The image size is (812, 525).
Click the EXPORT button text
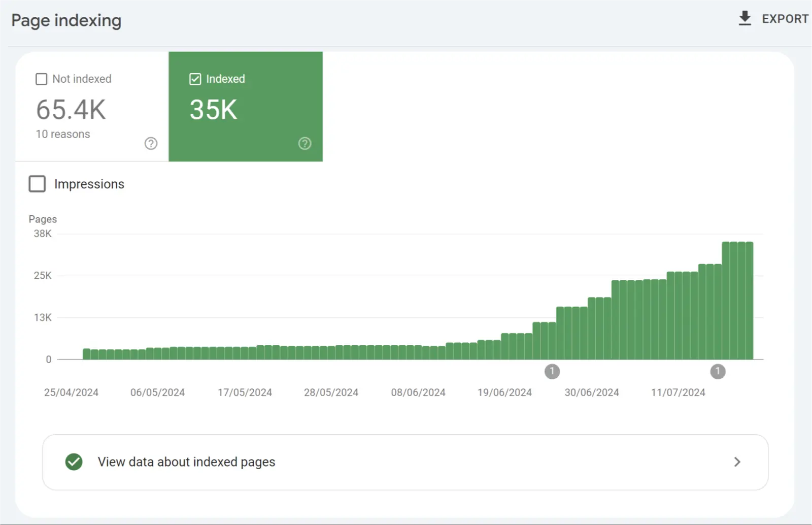click(x=785, y=19)
